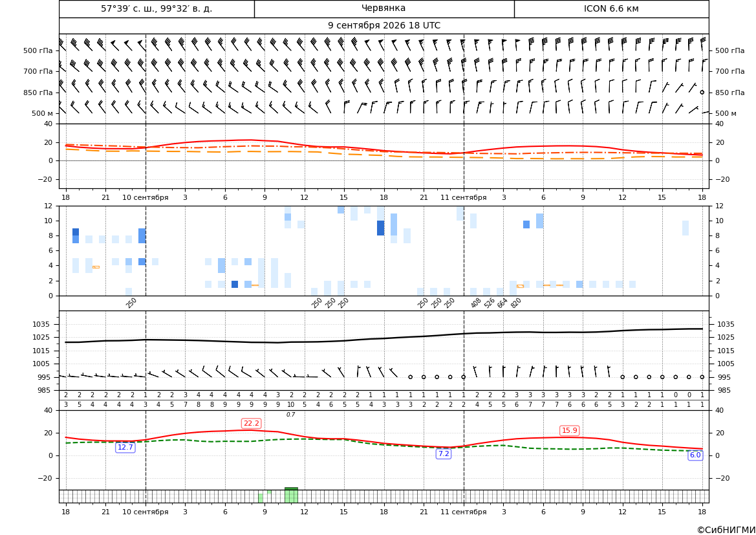Click the 7.2 blue minimum label
Screen dimensions: 756x535
pyautogui.click(x=444, y=453)
